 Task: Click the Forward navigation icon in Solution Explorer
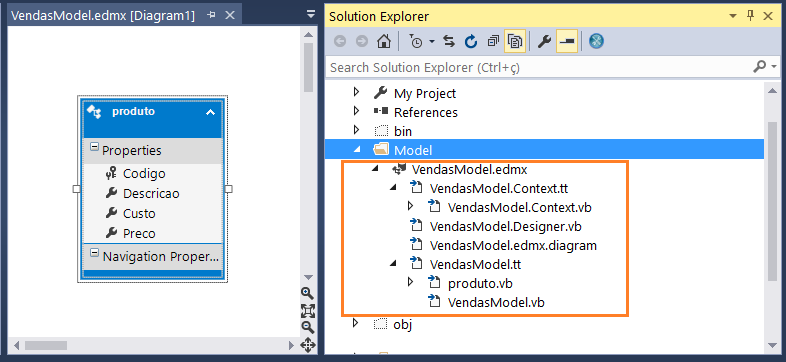[361, 42]
